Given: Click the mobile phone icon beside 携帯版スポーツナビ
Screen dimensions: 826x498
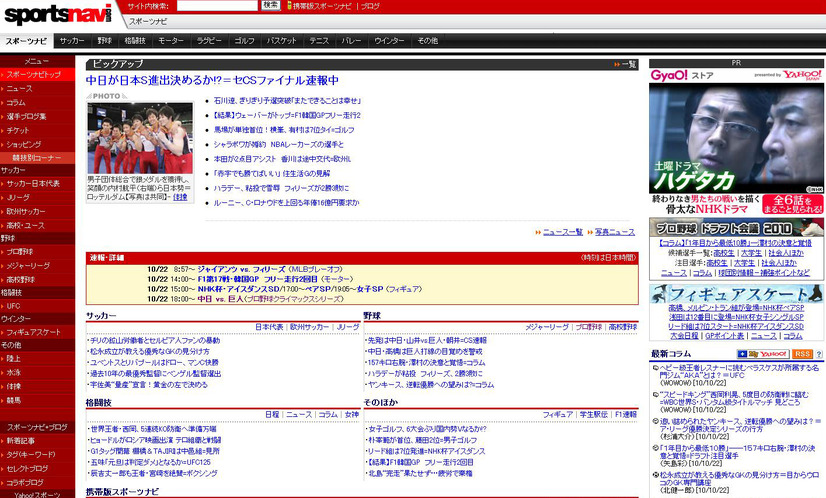Looking at the screenshot, I should (289, 6).
